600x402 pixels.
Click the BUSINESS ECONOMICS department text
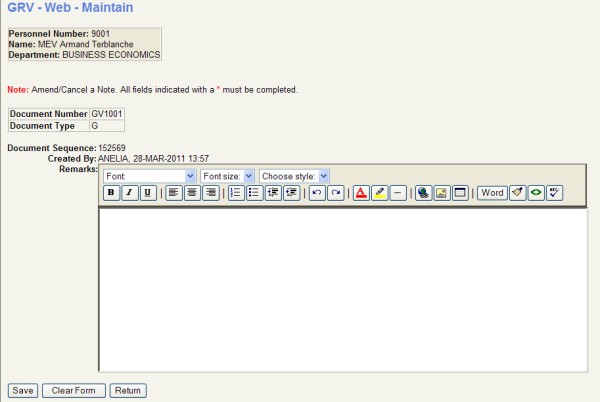111,55
